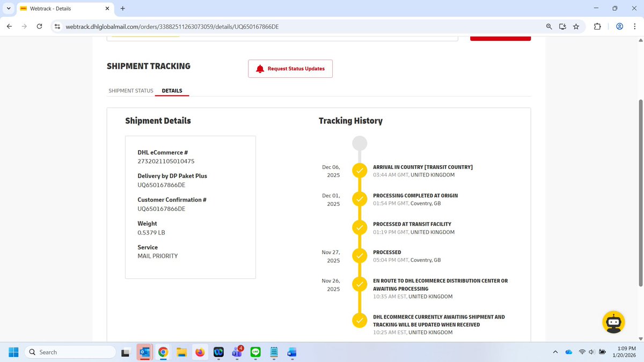Open Notepad from the taskbar
This screenshot has height=362, width=644.
[x=274, y=352]
